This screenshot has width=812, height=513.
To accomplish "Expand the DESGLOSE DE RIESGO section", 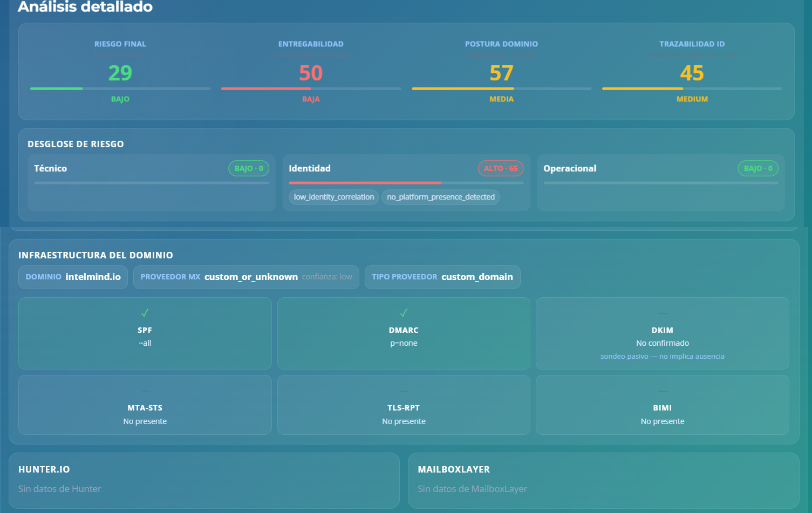I will click(76, 144).
